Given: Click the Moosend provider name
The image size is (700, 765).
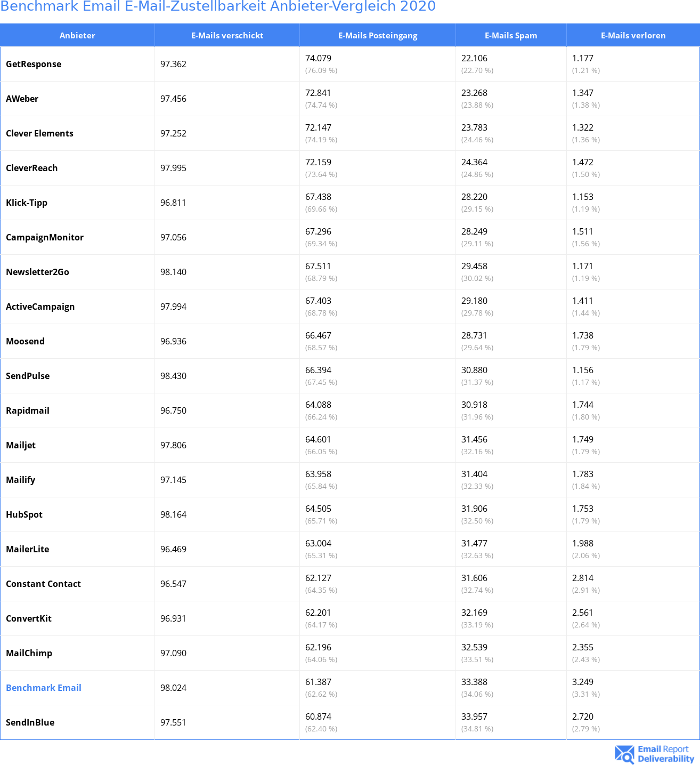Looking at the screenshot, I should point(25,341).
